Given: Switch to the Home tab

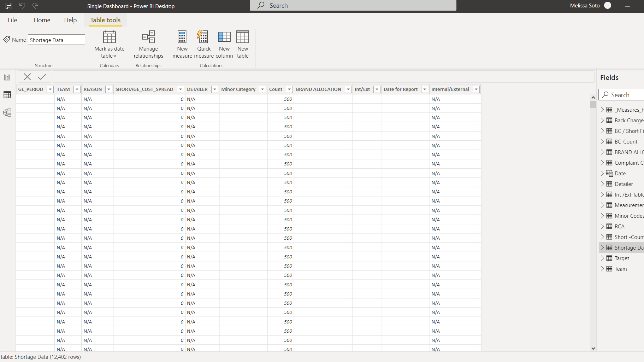Looking at the screenshot, I should tap(42, 20).
